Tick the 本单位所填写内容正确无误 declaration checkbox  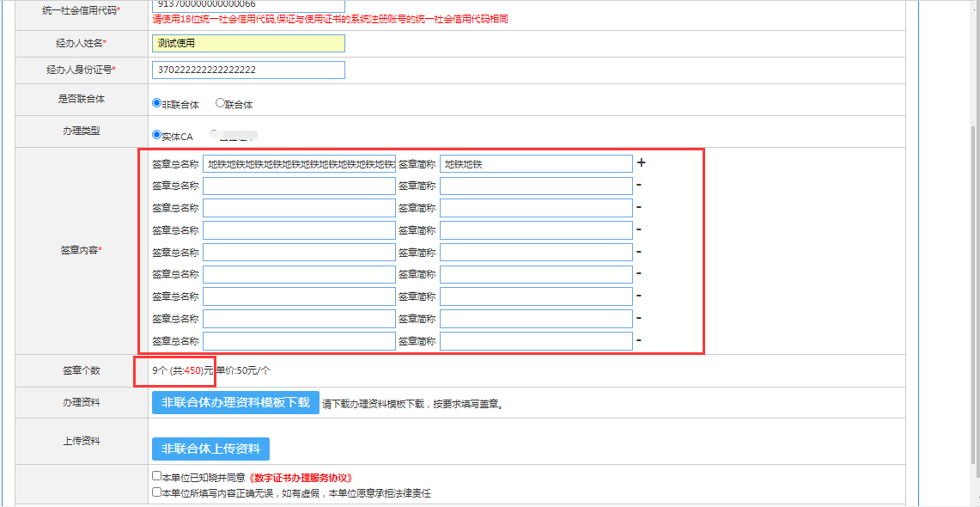click(157, 492)
